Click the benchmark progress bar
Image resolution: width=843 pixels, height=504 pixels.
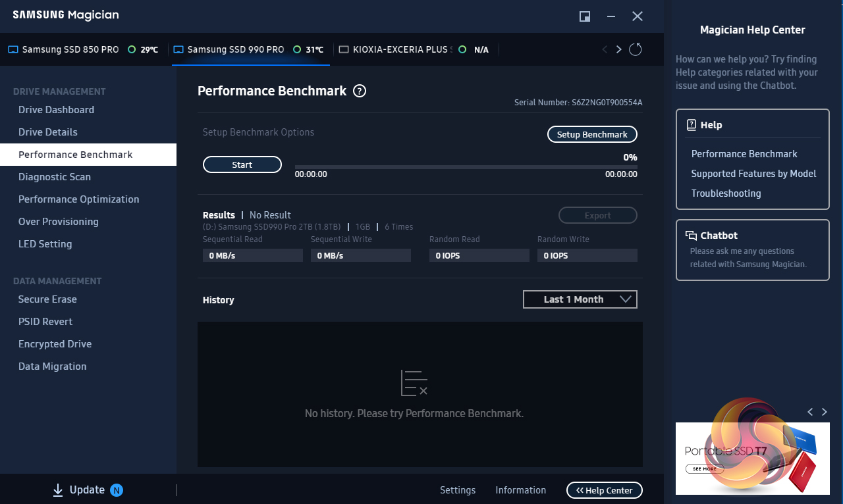(x=466, y=167)
